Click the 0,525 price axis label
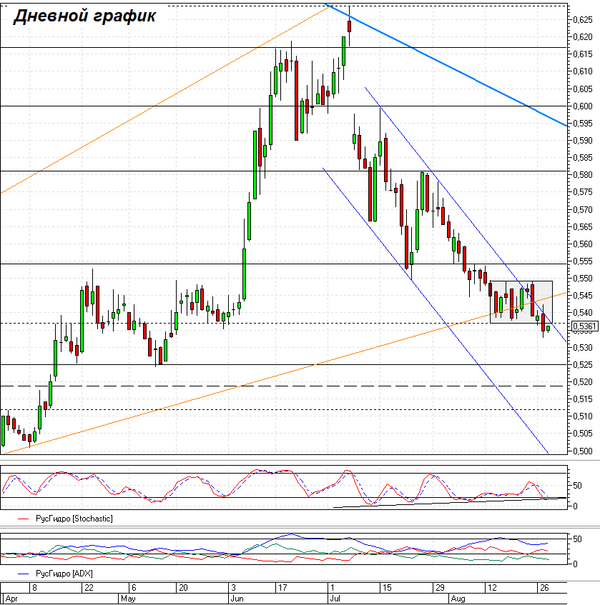This screenshot has width=600, height=605. click(582, 364)
